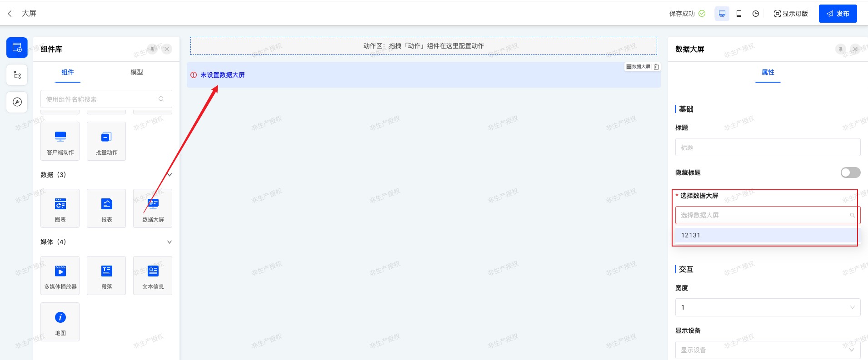Screen dimensions: 868x360
Task: Click the 标题 input field
Action: pos(768,147)
